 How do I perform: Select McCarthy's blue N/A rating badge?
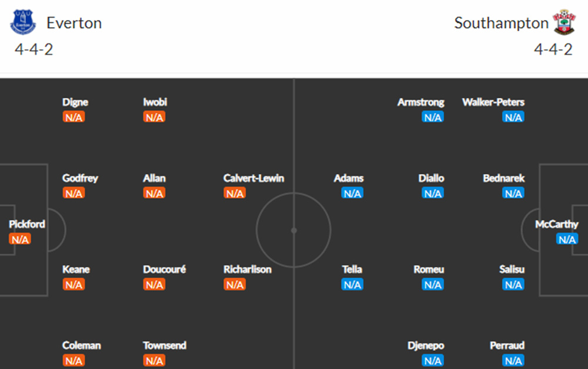[x=567, y=239]
